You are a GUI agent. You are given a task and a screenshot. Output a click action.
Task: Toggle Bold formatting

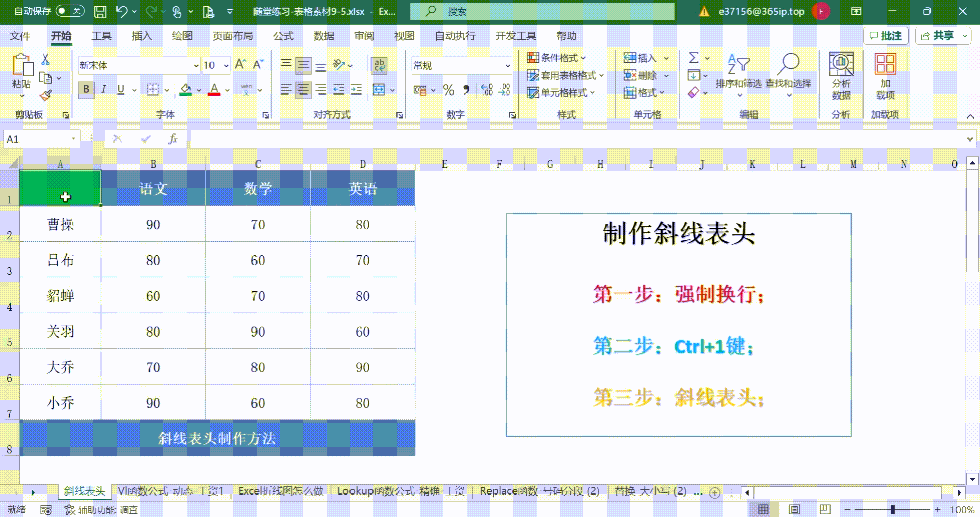[86, 90]
